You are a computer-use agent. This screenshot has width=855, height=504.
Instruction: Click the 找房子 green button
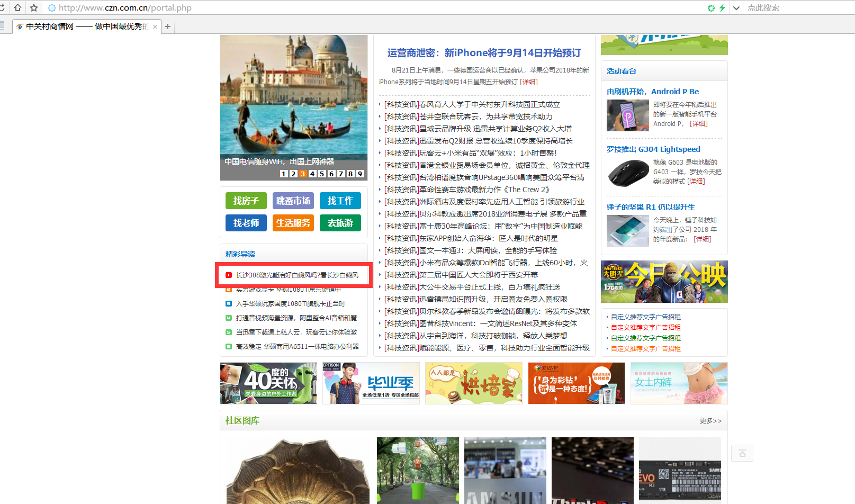(246, 201)
